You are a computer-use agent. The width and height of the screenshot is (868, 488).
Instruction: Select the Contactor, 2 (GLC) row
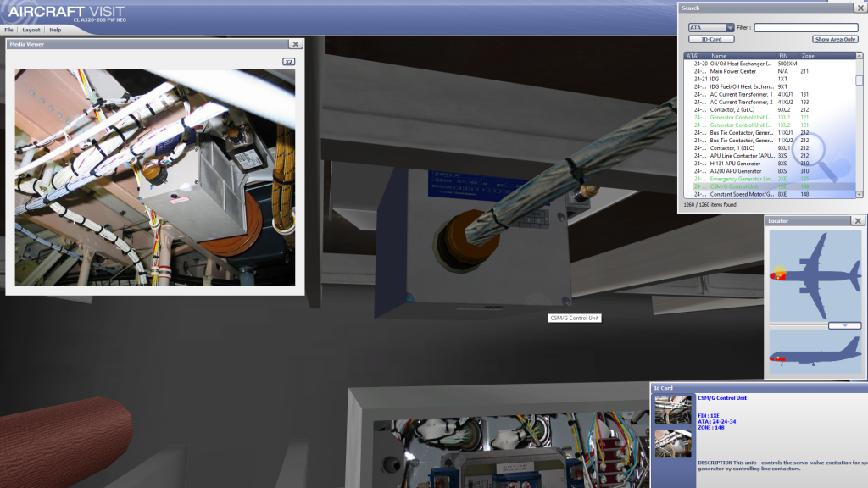coord(770,109)
